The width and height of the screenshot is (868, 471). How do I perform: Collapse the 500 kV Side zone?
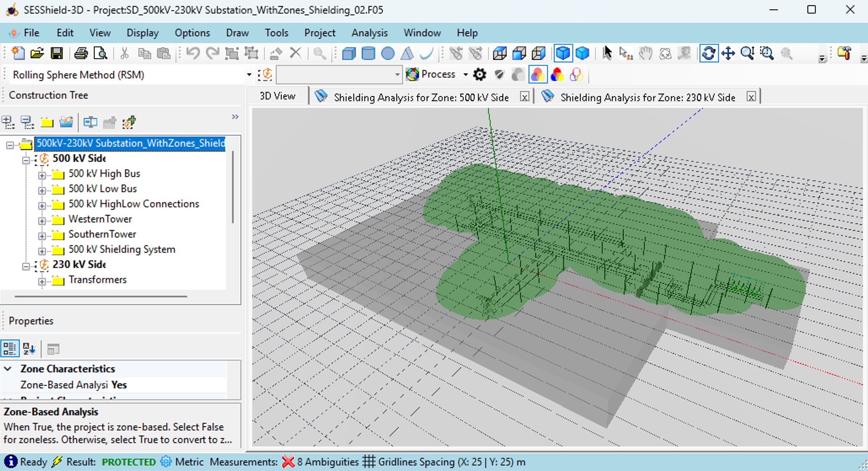tap(26, 160)
